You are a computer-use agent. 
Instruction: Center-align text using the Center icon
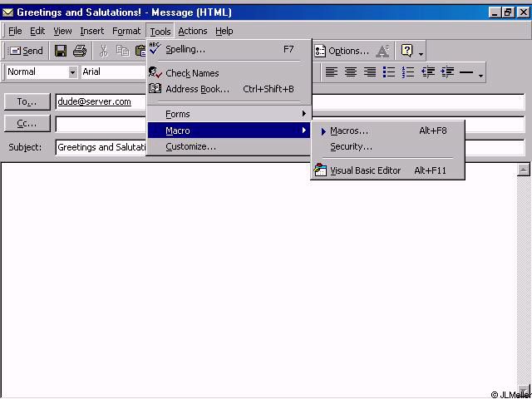click(351, 72)
